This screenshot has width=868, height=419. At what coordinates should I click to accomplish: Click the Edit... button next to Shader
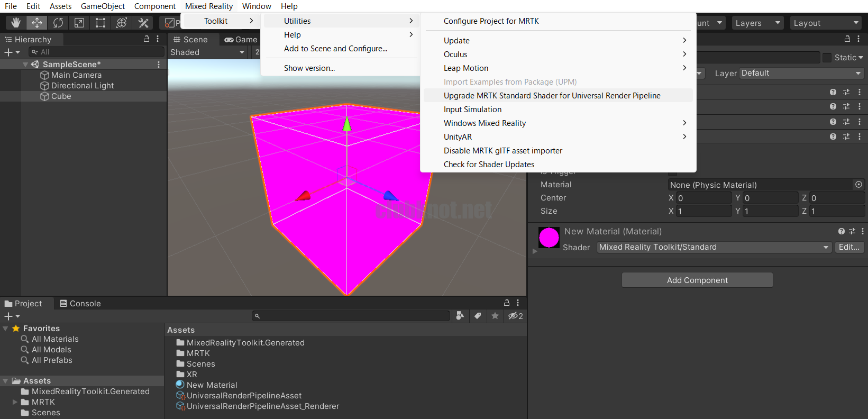(848, 247)
